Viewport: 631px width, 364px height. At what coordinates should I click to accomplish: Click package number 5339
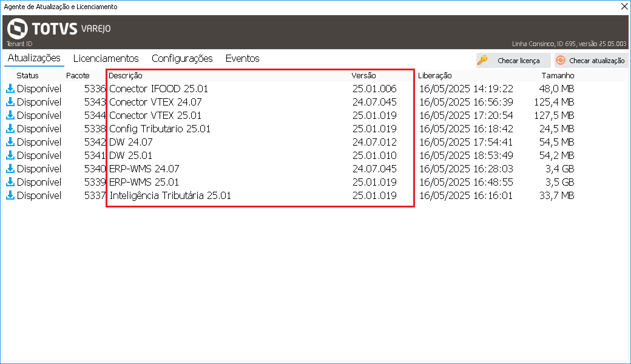95,182
